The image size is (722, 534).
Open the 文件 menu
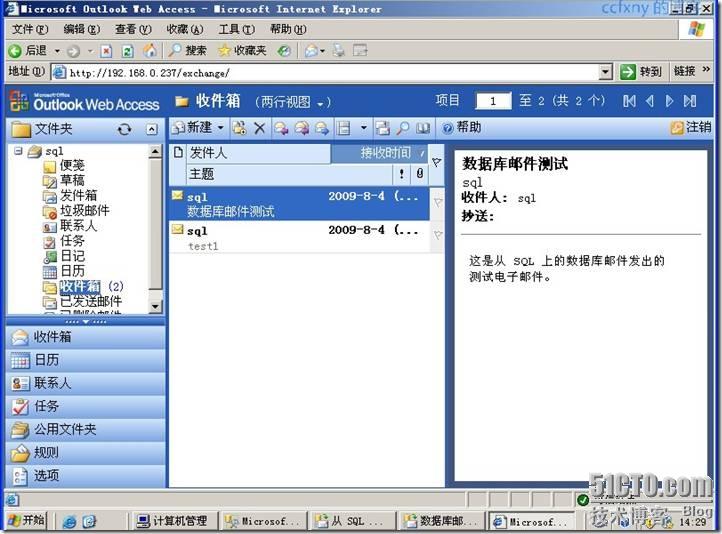tap(30, 29)
